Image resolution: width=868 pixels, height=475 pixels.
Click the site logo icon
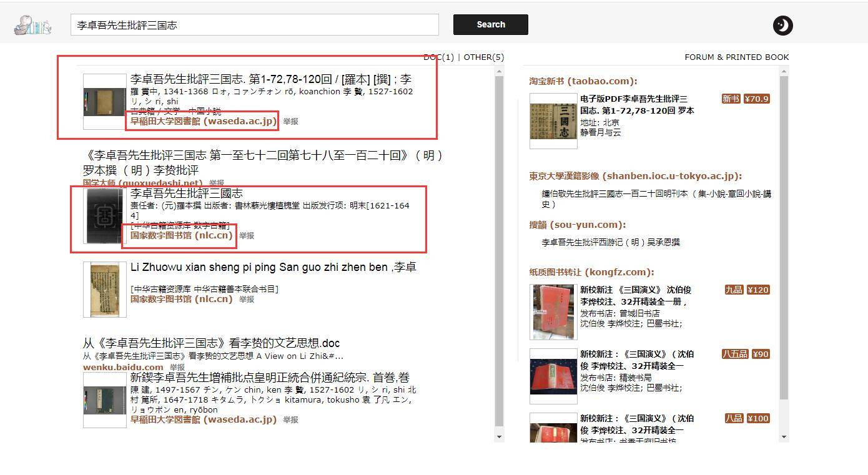point(32,25)
